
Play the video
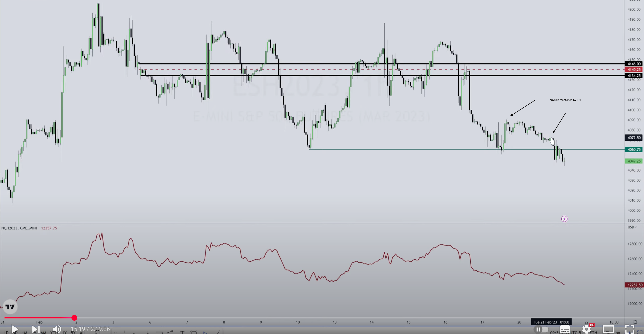point(15,329)
